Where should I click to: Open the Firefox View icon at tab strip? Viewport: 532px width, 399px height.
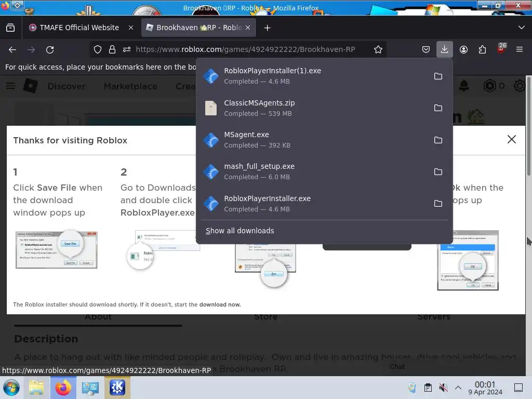(x=10, y=28)
